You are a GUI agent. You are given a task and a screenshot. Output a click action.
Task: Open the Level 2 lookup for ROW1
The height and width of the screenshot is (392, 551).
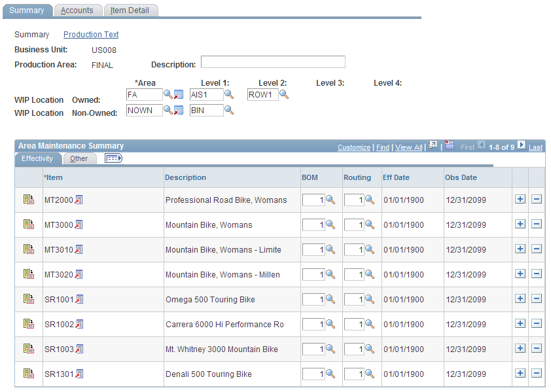tap(283, 94)
